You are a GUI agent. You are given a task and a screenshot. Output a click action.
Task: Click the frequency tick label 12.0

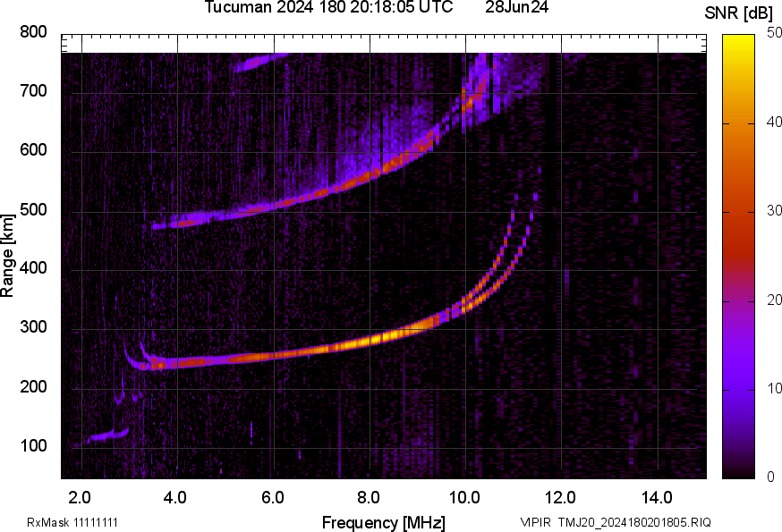tap(560, 498)
